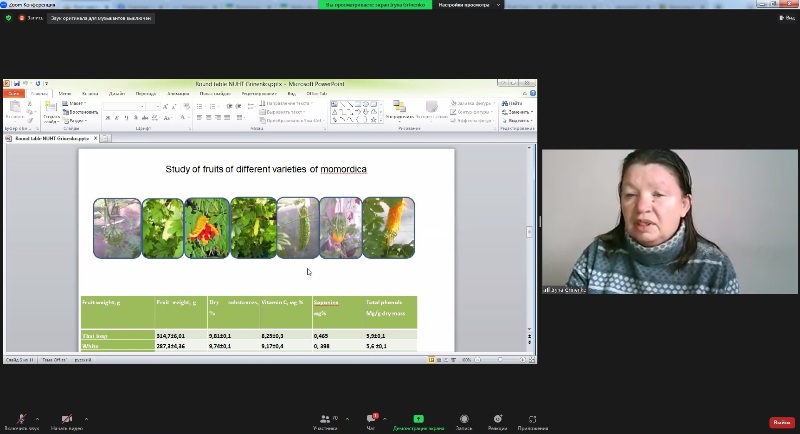Screen dimensions: 800x434
Task: Expand video options arrow beside camera
Action: click(86, 419)
